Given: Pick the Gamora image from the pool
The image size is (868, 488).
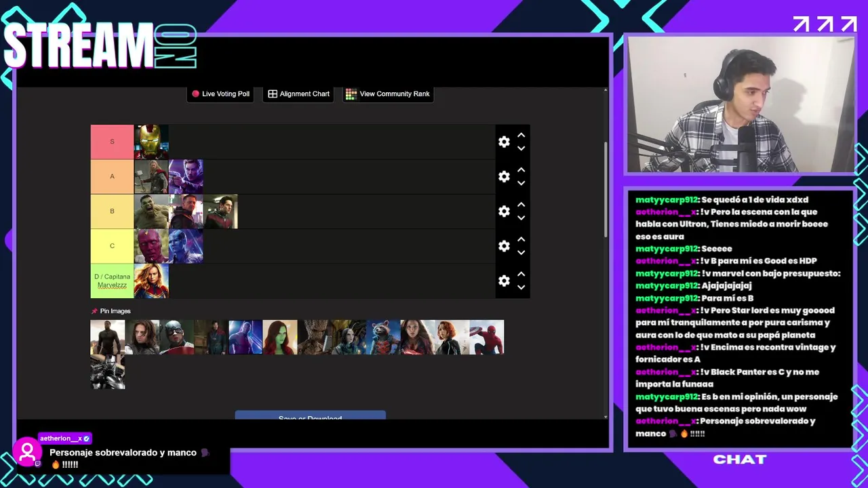Looking at the screenshot, I should (x=280, y=337).
